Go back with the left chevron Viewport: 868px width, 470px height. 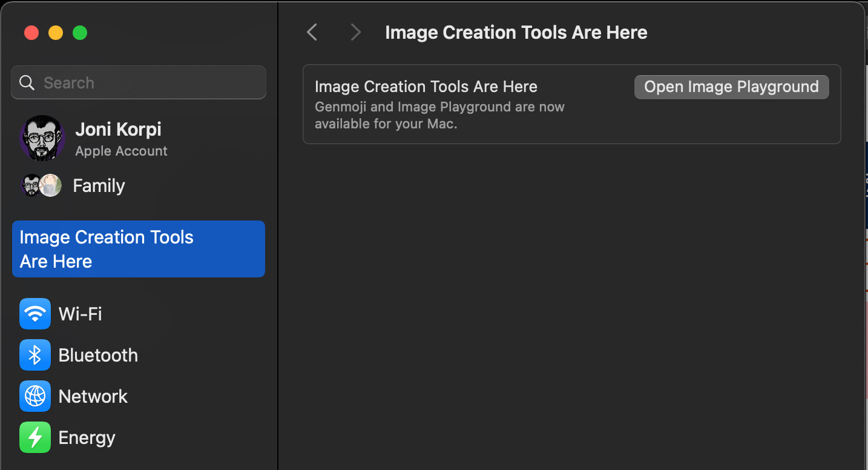(x=312, y=32)
